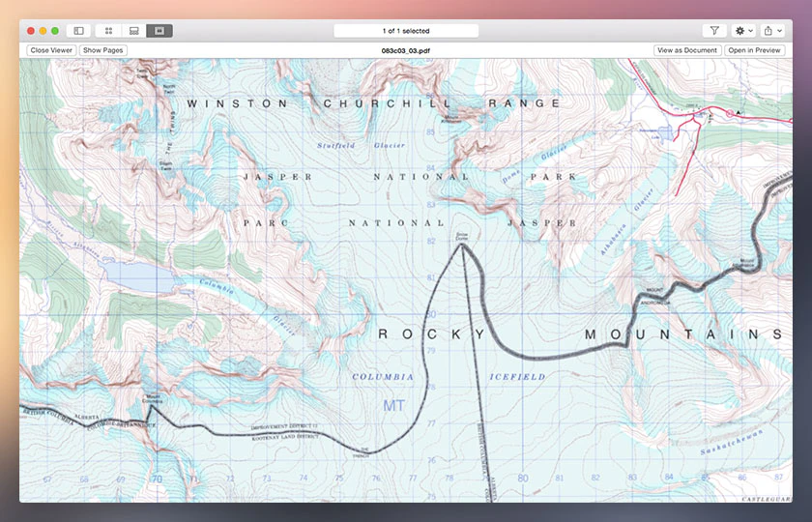Screen dimensions: 812x522
Task: Open the share dropdown menu
Action: pyautogui.click(x=772, y=31)
